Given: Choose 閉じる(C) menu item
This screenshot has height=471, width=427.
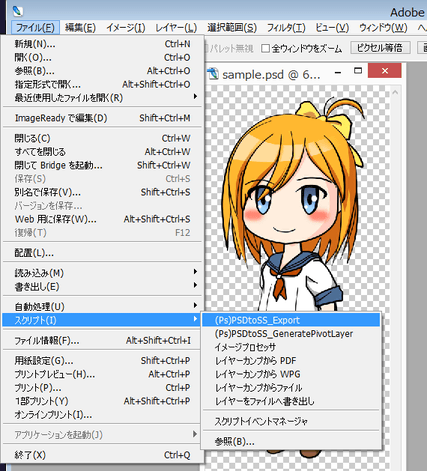Looking at the screenshot, I should [x=102, y=138].
